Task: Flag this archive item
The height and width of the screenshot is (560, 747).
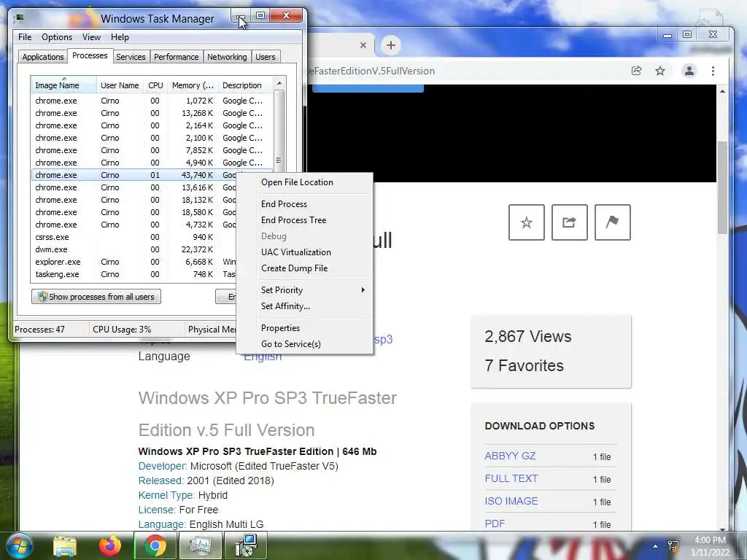Action: click(613, 222)
